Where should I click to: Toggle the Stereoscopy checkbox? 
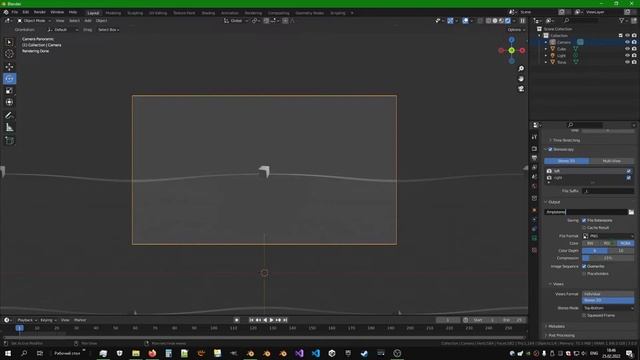coord(550,149)
